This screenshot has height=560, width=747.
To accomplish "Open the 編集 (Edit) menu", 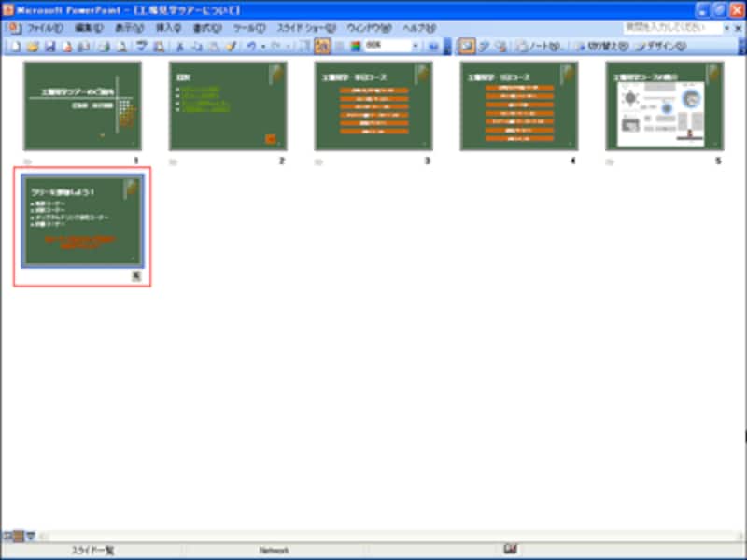I will coord(89,28).
